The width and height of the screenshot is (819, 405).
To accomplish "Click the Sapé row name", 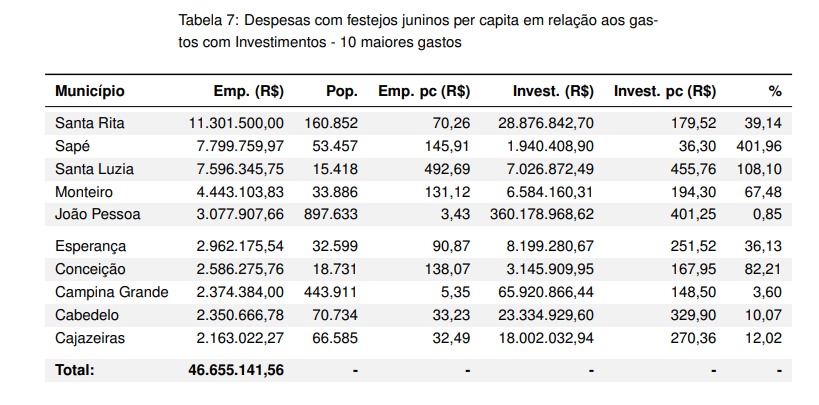I will 74,145.
